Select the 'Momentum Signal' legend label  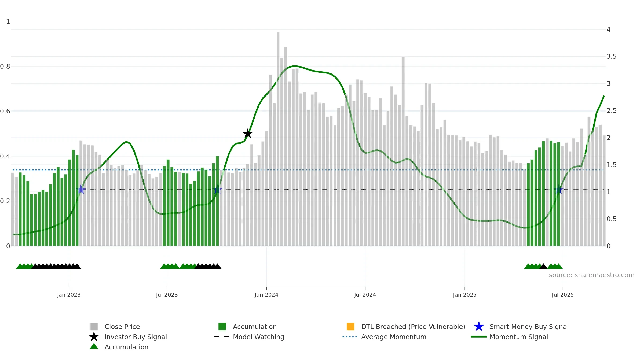click(519, 337)
